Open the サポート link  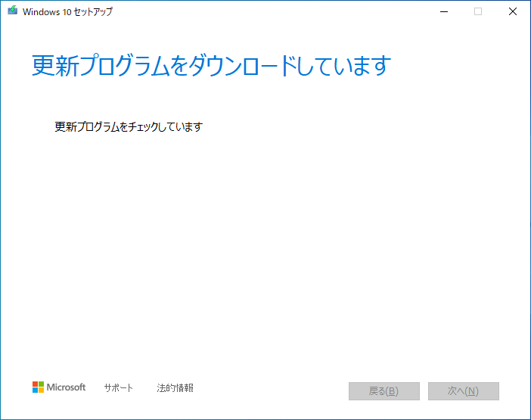point(118,387)
